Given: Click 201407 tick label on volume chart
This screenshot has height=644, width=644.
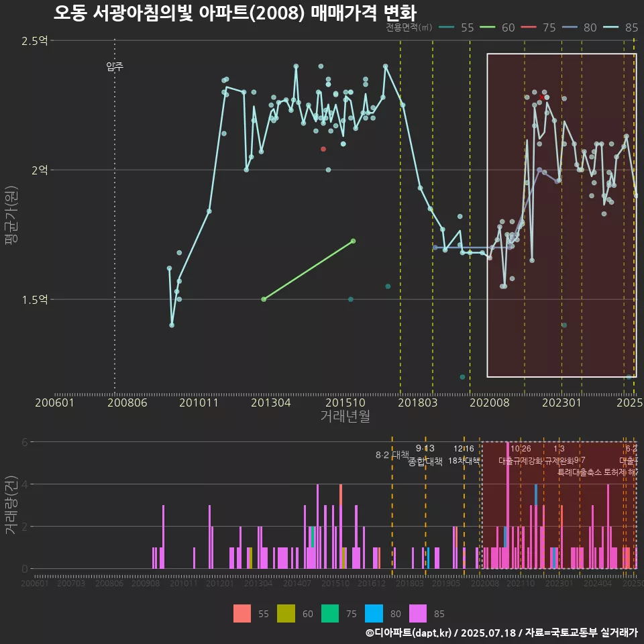Looking at the screenshot, I should pos(297,583).
